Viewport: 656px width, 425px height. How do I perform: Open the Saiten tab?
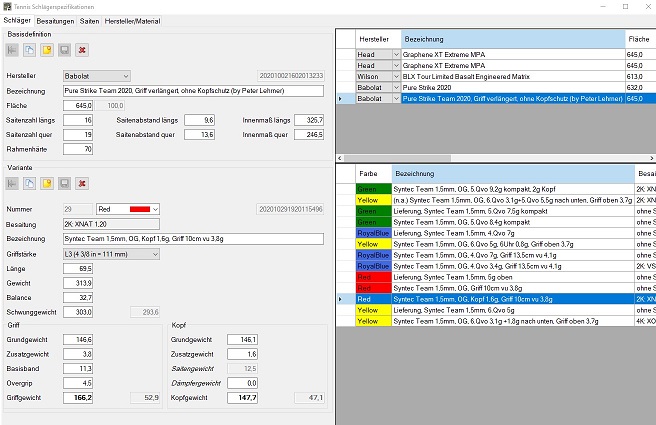tap(89, 20)
